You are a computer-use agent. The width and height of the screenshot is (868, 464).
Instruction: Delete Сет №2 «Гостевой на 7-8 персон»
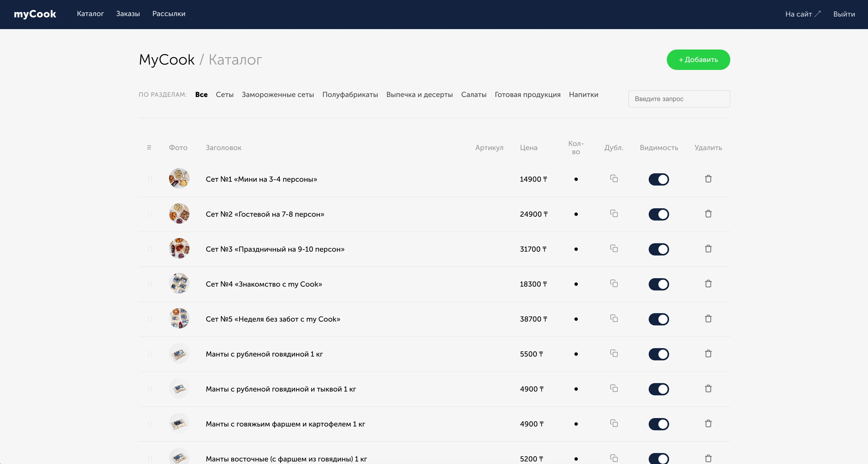pos(708,214)
